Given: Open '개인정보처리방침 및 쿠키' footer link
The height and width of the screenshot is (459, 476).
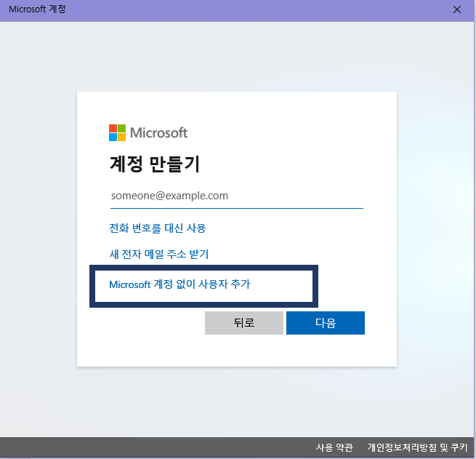Looking at the screenshot, I should point(417,447).
